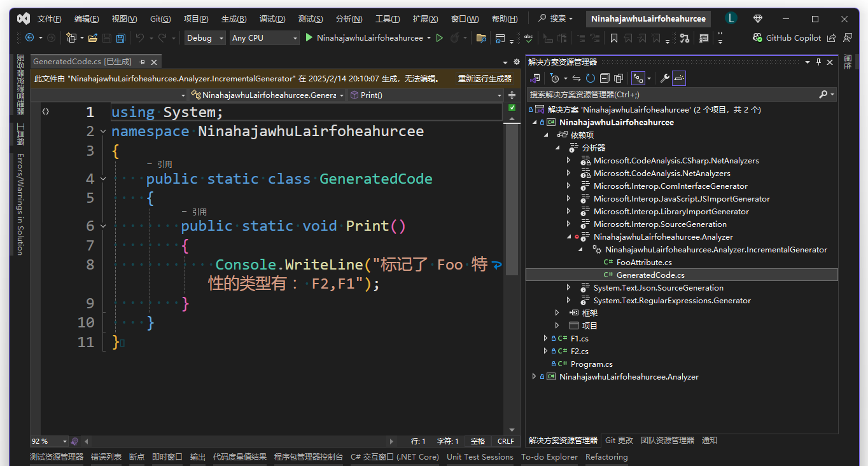The image size is (868, 466).
Task: Open the 92% zoom level selector
Action: coord(49,441)
